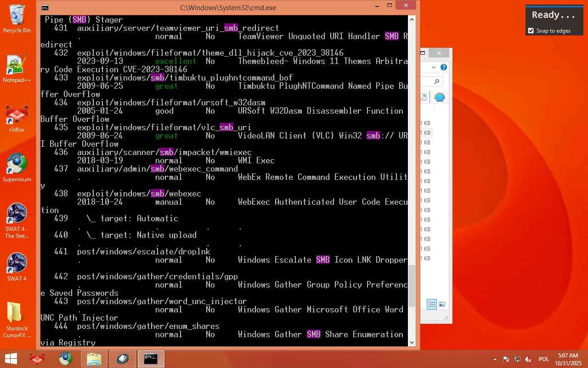Click the cmd scrollbar up arrow
The height and width of the screenshot is (368, 588).
[x=412, y=19]
